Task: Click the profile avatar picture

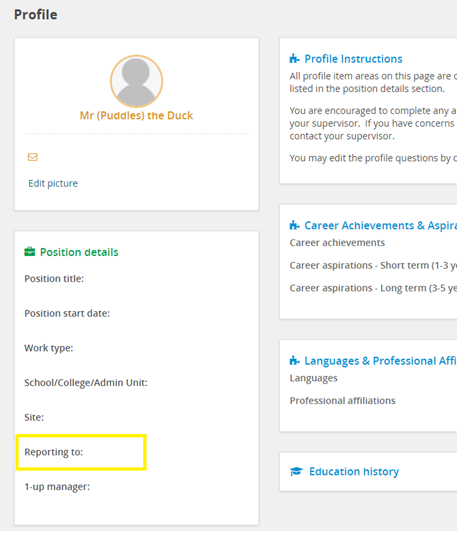Action: click(136, 81)
